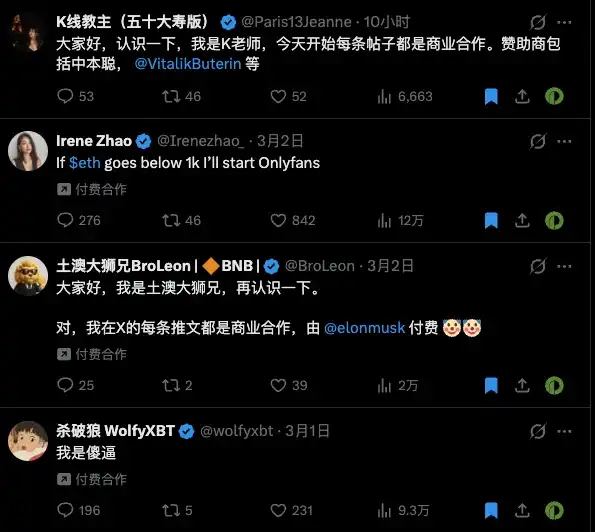Open more options on Irene Zhao's post

[x=564, y=142]
